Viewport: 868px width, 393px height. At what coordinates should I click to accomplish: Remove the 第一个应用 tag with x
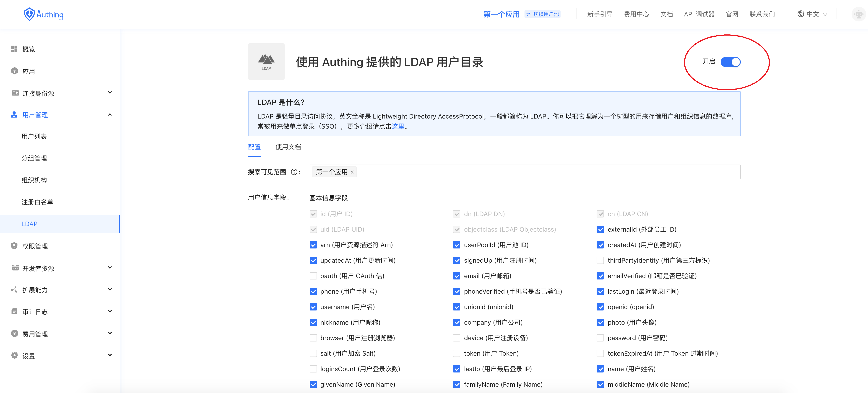pyautogui.click(x=352, y=172)
